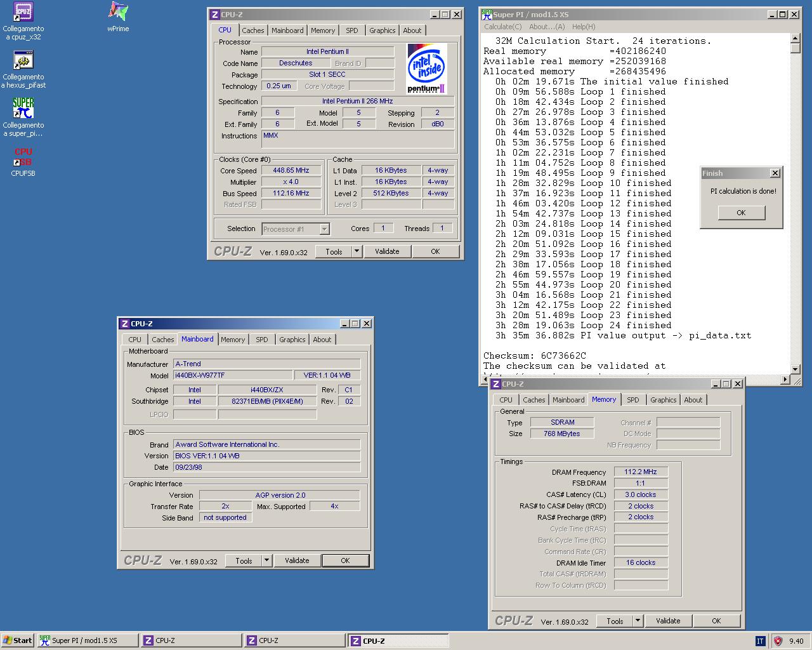Click Super PI horizontal scrollbar right arrow

pos(785,380)
